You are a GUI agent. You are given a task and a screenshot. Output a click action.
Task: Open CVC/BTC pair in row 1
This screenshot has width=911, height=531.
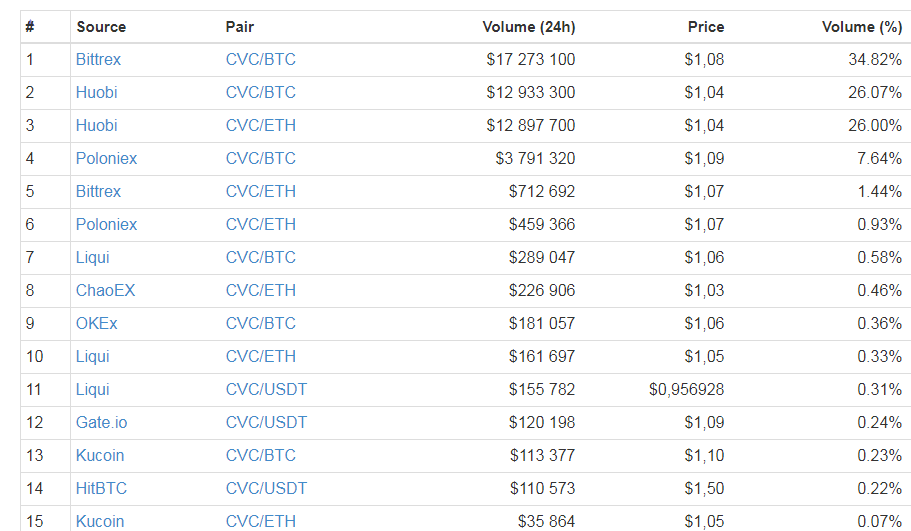click(x=261, y=59)
